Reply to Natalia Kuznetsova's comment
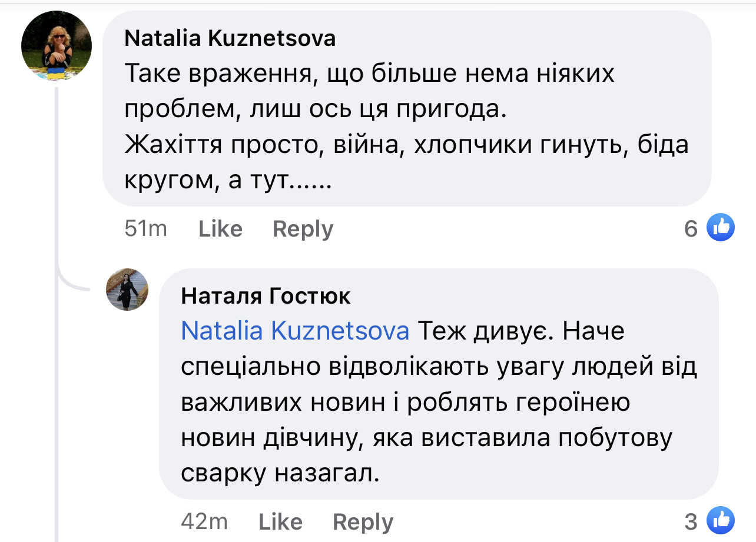The height and width of the screenshot is (542, 756). [x=303, y=228]
